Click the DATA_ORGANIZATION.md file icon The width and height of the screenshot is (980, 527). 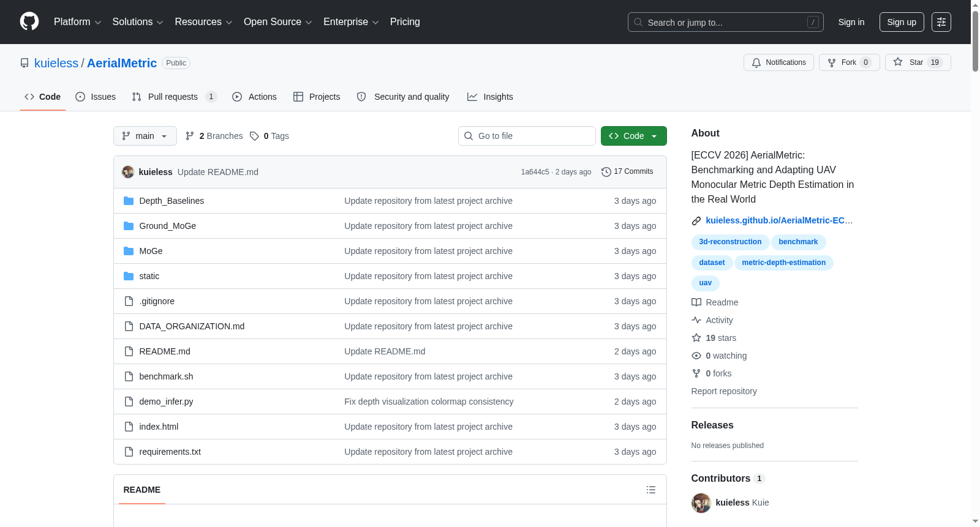click(x=129, y=326)
